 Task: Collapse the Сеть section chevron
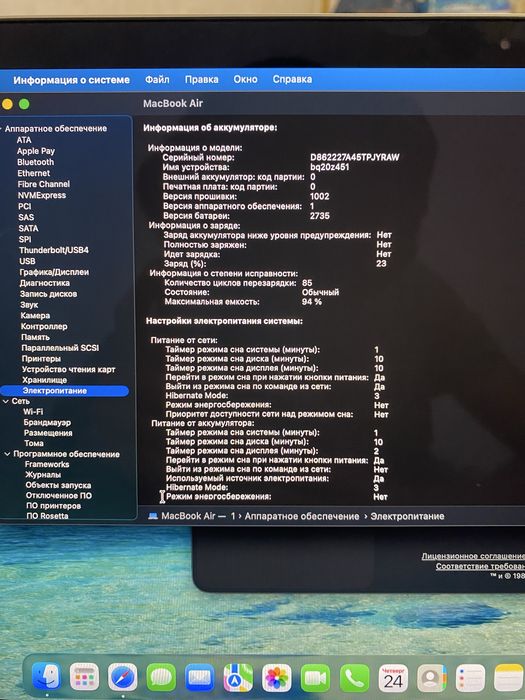pos(6,401)
